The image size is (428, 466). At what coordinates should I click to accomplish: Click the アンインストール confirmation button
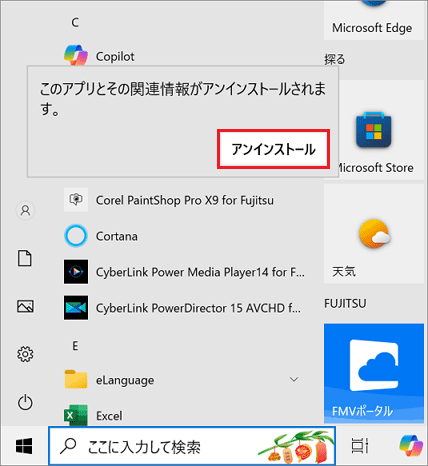coord(273,149)
